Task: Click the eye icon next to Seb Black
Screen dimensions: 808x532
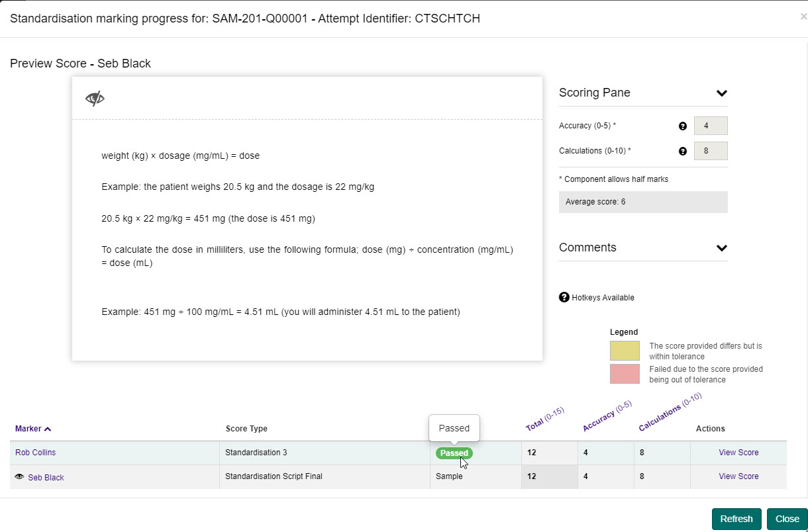Action: tap(19, 476)
